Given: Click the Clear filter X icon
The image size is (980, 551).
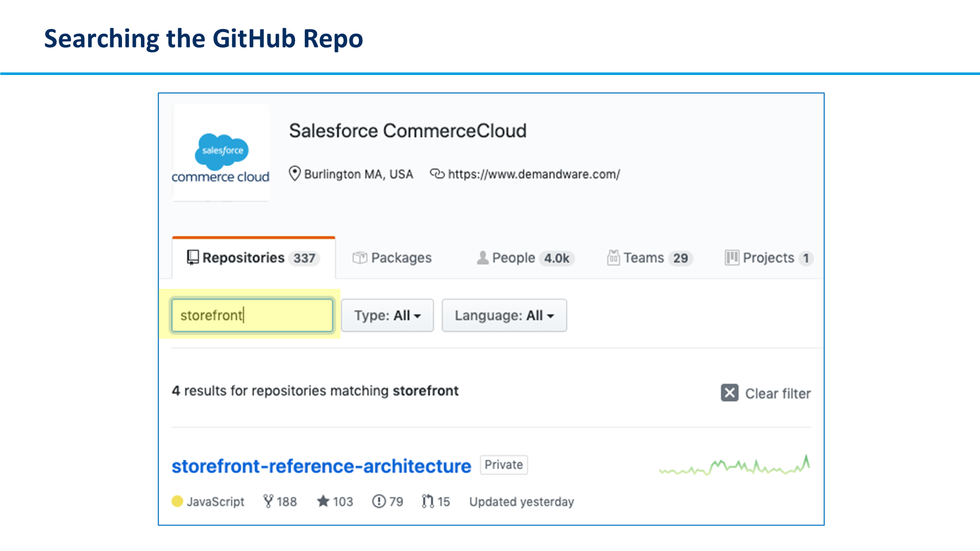Looking at the screenshot, I should pos(729,393).
